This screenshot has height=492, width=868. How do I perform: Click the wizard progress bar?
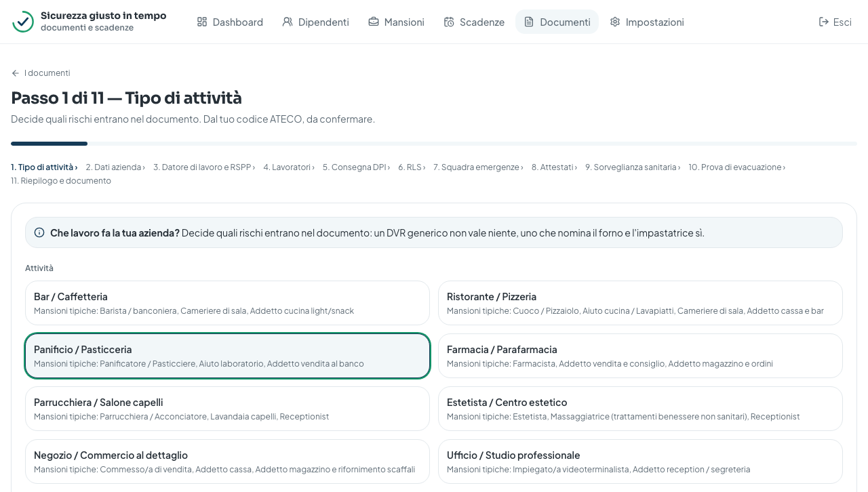click(434, 144)
